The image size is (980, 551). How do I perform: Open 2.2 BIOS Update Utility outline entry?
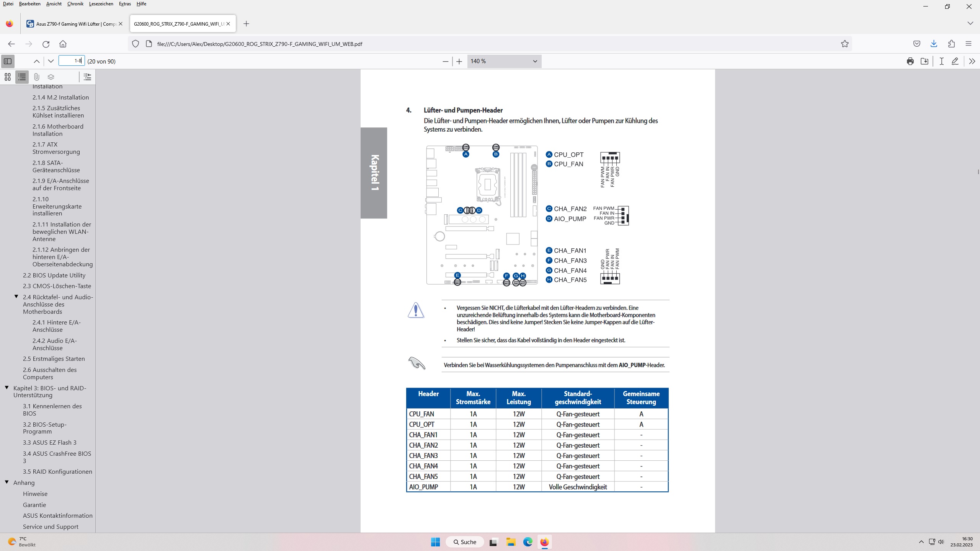point(54,275)
